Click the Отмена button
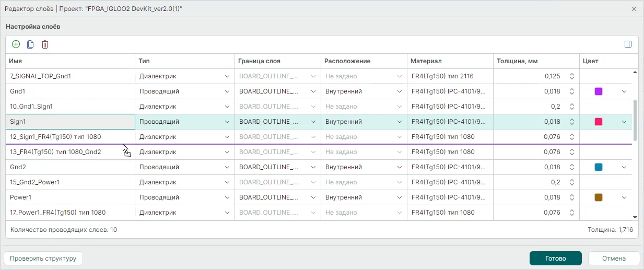Screen dimensions: 644x270 point(614,258)
